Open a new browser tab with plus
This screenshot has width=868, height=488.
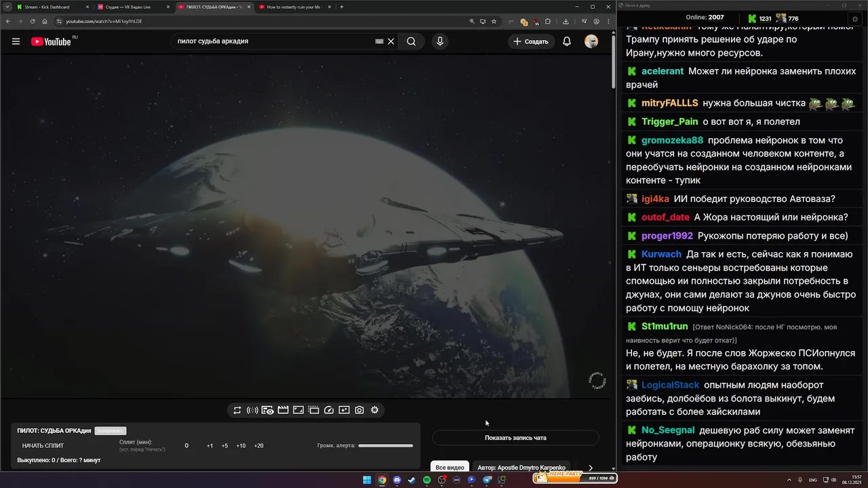342,7
